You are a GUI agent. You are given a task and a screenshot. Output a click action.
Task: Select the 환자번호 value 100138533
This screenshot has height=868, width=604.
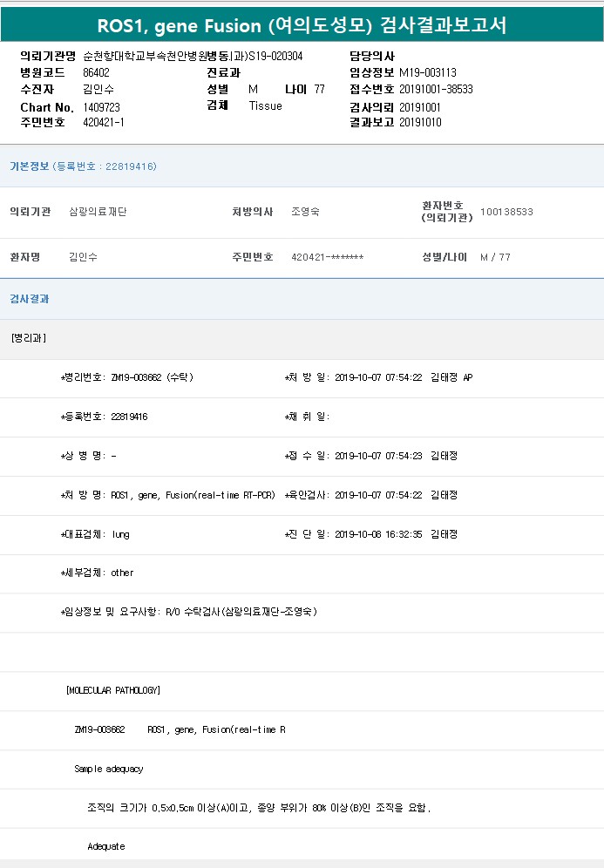click(506, 212)
